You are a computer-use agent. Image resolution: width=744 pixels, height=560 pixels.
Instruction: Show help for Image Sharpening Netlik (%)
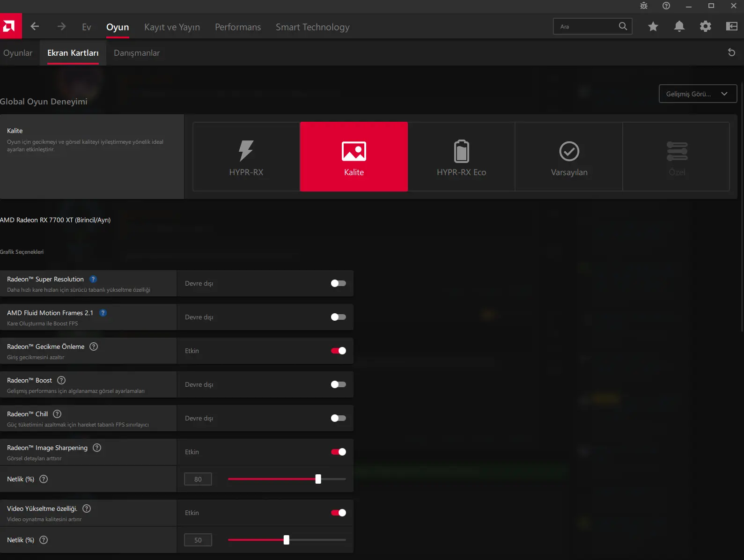coord(44,479)
